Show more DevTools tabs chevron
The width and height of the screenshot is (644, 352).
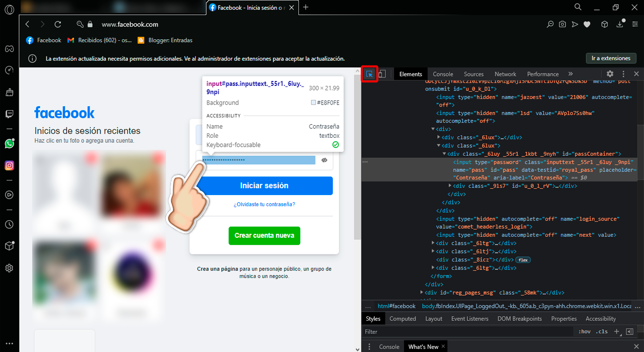(x=571, y=74)
